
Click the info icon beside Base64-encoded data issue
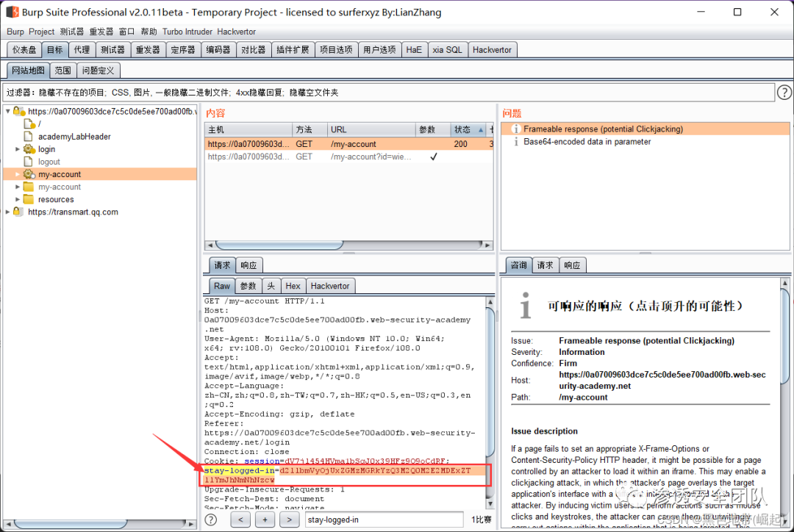click(515, 142)
